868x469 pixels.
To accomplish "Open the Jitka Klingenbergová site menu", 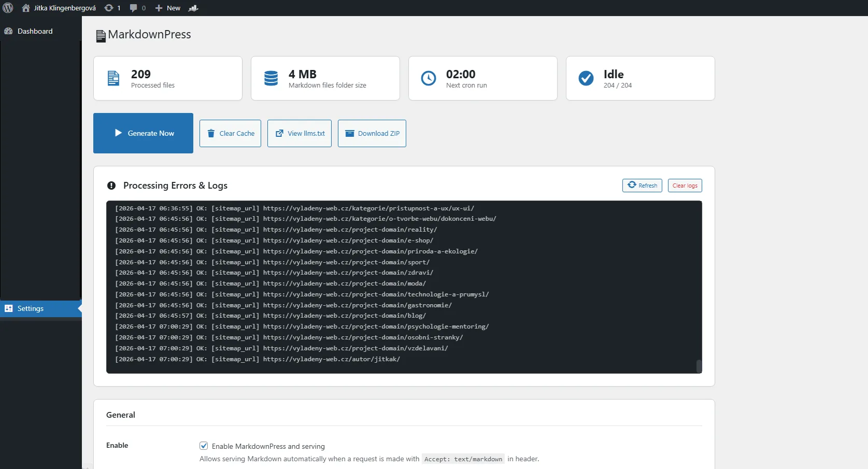I will (x=59, y=8).
